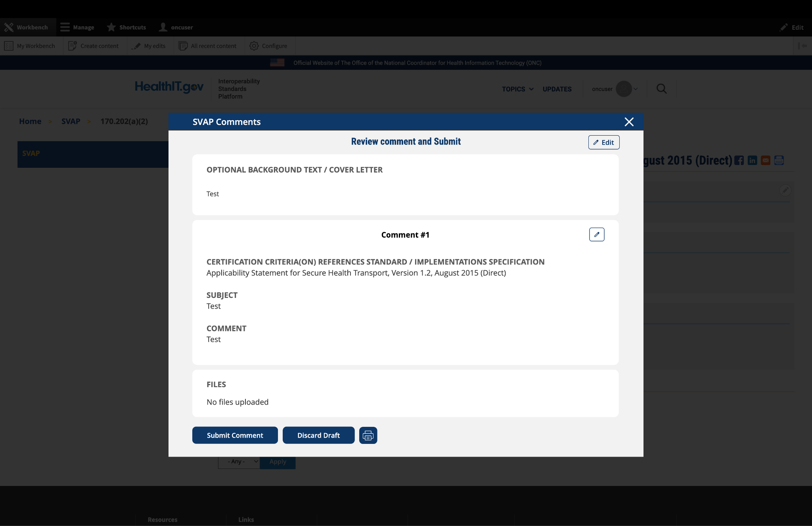Open the Manage menu
Viewport: 812px width, 526px height.
click(77, 27)
